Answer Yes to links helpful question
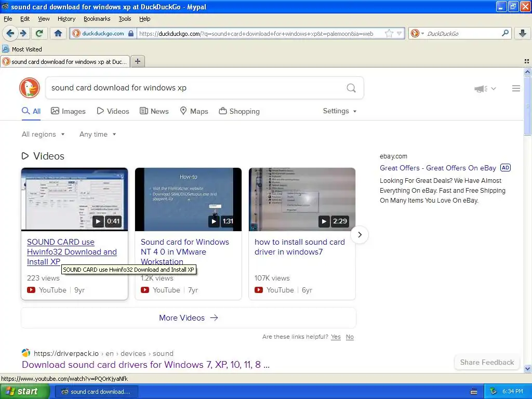The image size is (532, 399). pos(336,337)
